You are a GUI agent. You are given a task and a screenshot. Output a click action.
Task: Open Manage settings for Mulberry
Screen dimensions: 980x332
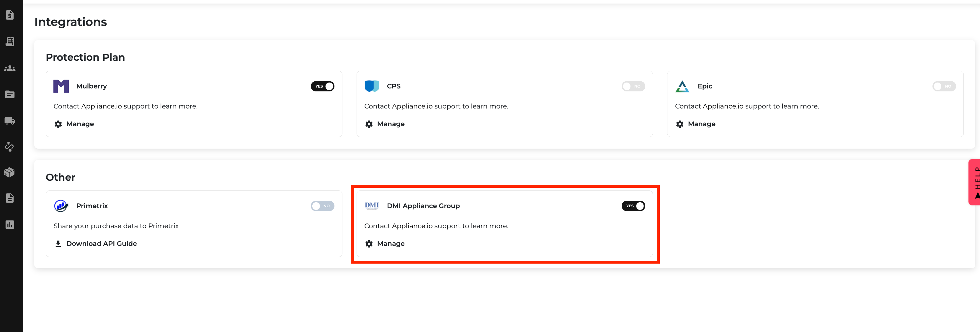point(74,124)
